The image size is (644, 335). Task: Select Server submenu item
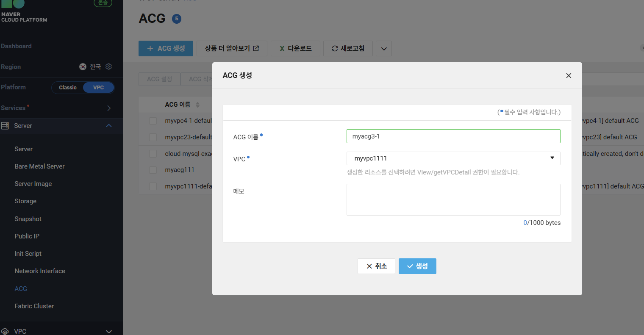24,149
